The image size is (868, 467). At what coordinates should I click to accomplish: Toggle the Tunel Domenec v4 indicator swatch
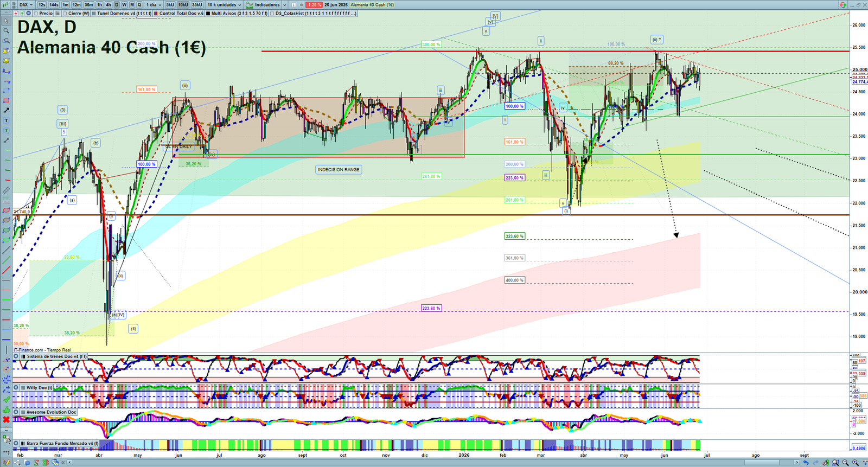pyautogui.click(x=93, y=13)
